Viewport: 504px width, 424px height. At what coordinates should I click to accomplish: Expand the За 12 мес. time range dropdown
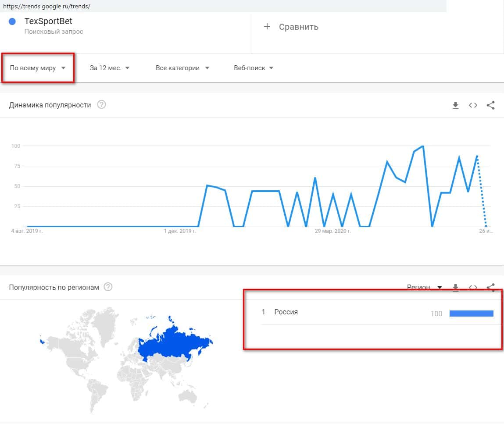[x=110, y=68]
